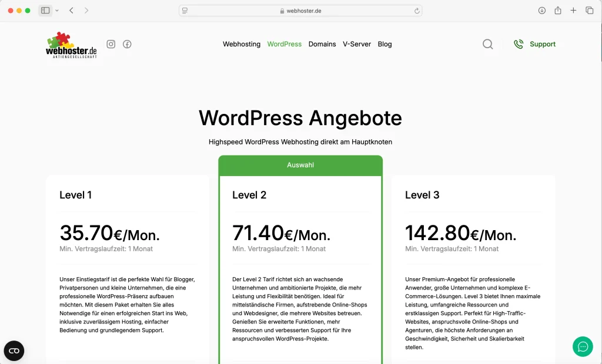
Task: Select the Webhosting menu entry
Action: pos(241,44)
